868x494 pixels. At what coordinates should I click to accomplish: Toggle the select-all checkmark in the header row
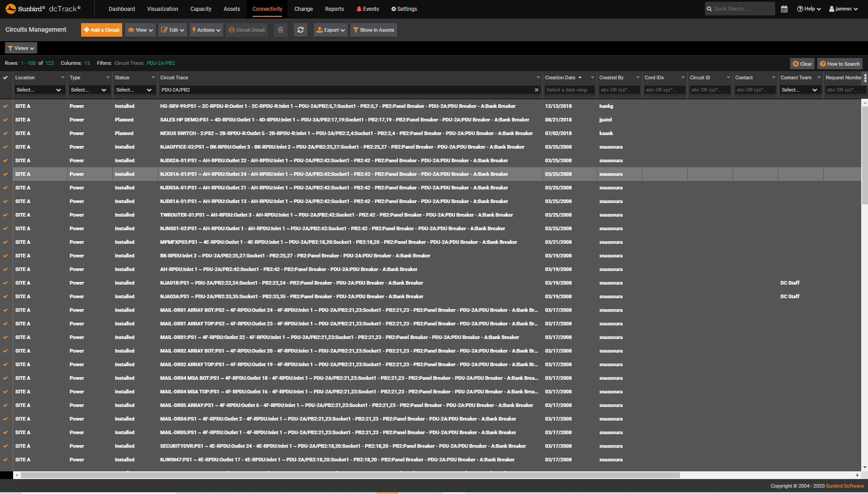(x=5, y=77)
